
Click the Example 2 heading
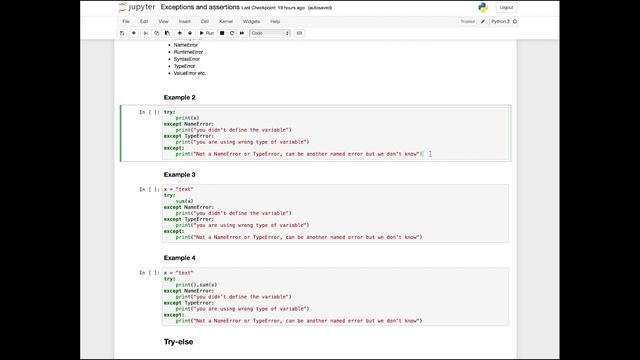tap(180, 97)
